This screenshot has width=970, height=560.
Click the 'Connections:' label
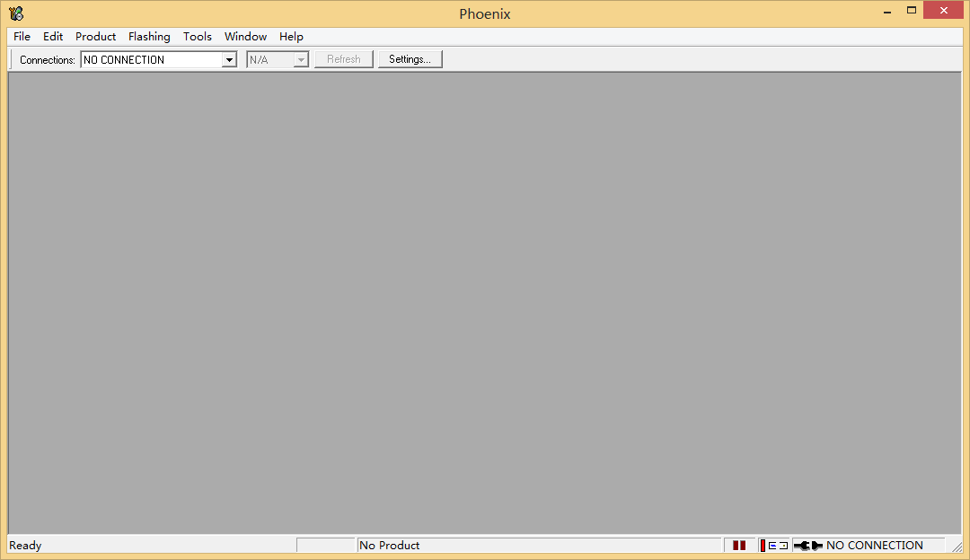pos(47,60)
